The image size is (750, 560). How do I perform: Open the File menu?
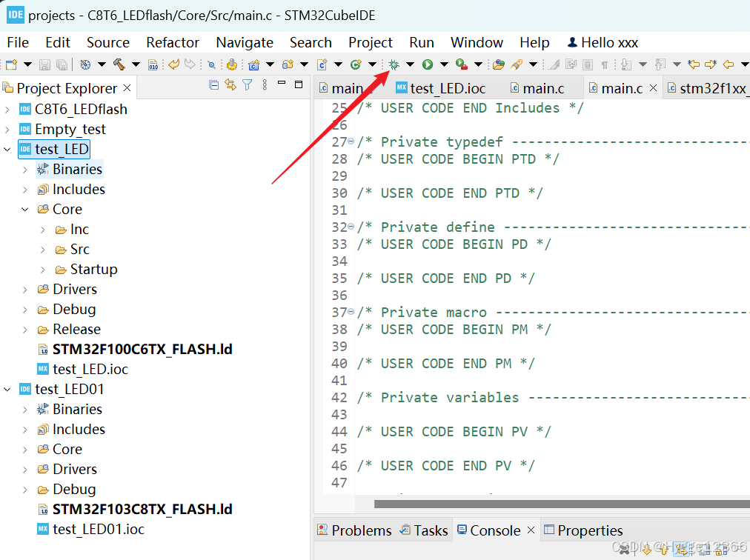click(18, 42)
